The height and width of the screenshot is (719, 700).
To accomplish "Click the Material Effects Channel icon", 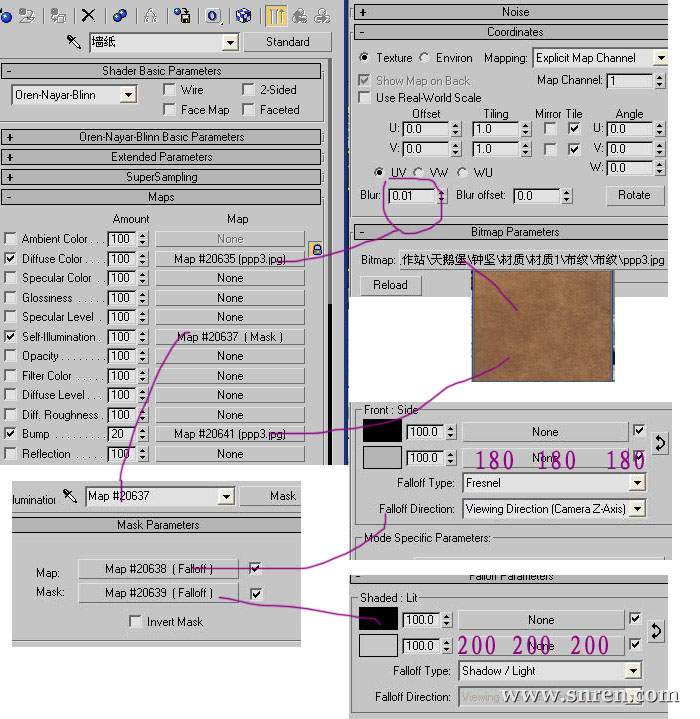I will (213, 15).
